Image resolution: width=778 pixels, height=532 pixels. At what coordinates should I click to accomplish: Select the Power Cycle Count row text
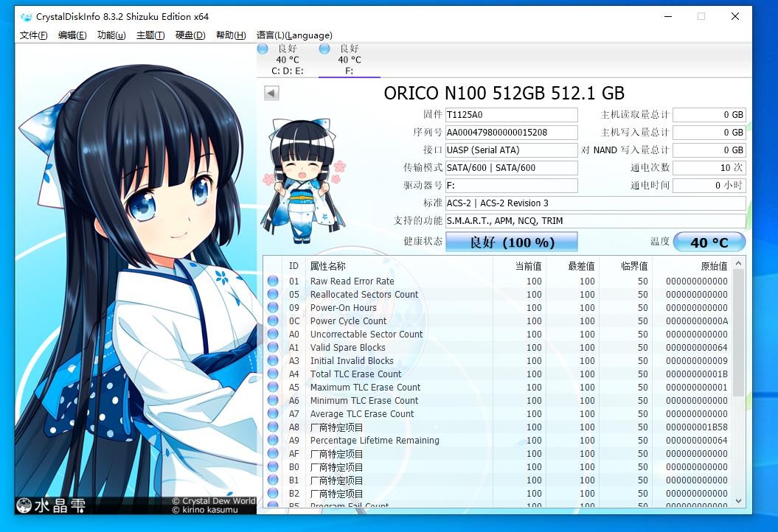tap(348, 321)
